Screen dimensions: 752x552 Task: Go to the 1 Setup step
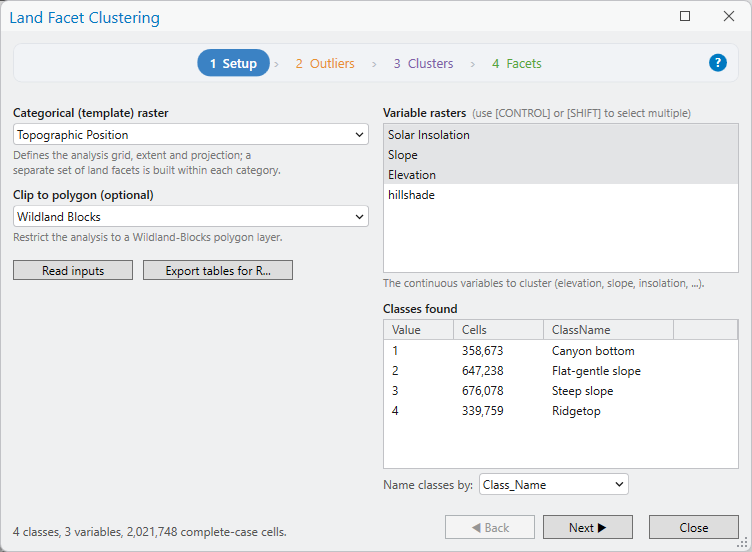234,63
